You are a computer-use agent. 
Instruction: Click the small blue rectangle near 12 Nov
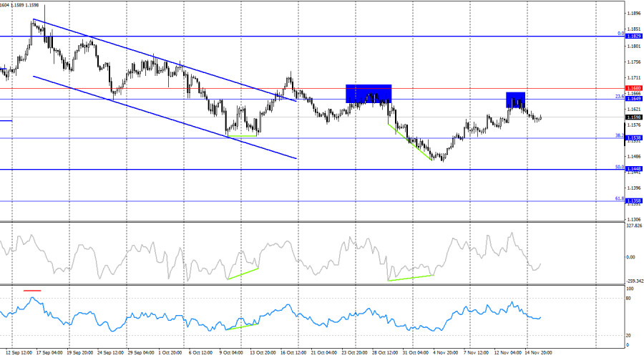tap(516, 100)
